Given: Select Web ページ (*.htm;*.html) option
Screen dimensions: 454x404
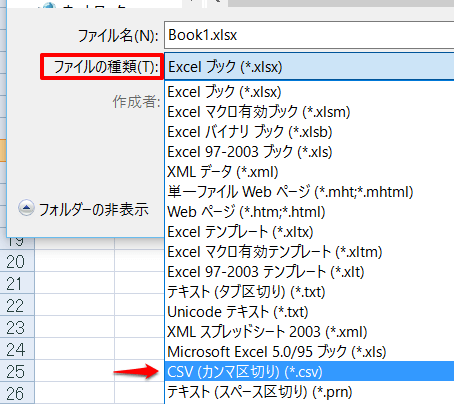Looking at the screenshot, I should click(x=309, y=212).
